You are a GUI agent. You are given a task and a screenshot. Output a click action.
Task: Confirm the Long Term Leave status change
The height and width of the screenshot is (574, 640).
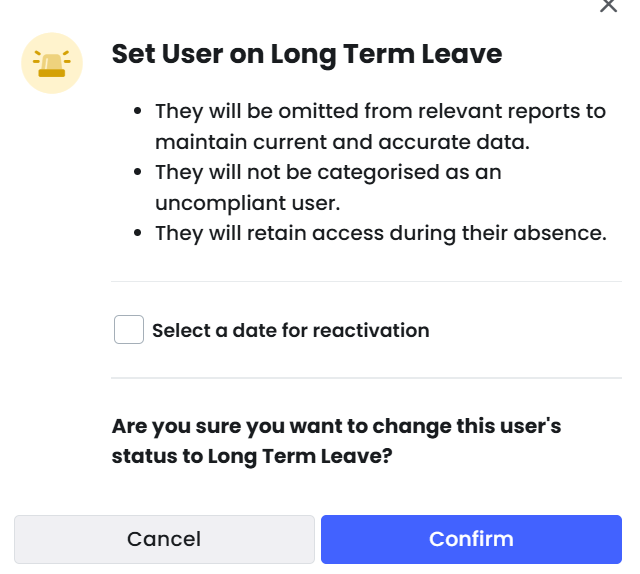click(x=471, y=539)
